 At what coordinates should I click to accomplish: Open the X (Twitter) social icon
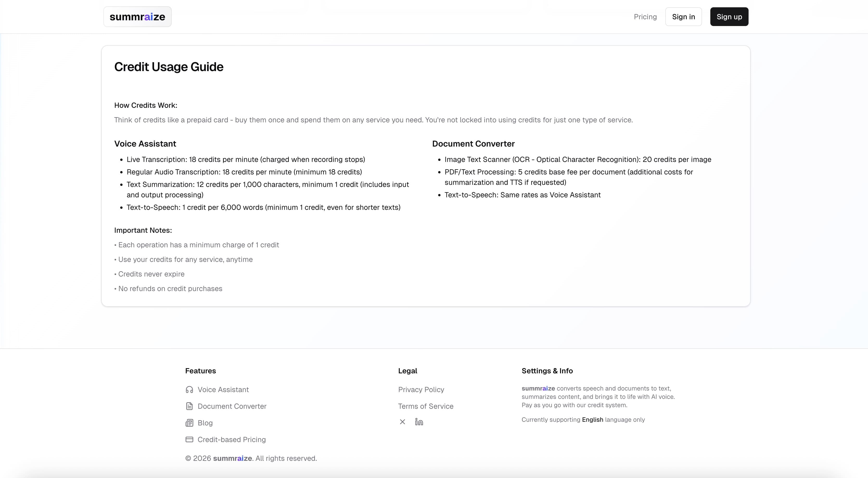pos(402,422)
